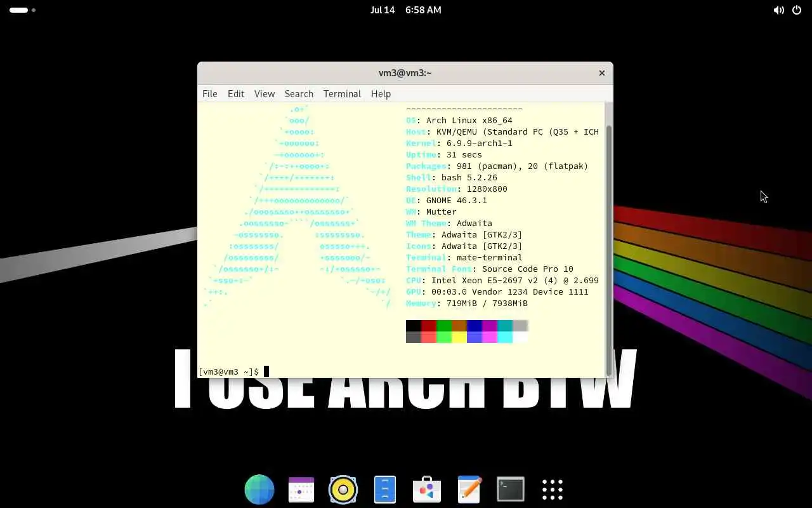Click the bright yellow block in palette
812x508 pixels.
pyautogui.click(x=459, y=337)
